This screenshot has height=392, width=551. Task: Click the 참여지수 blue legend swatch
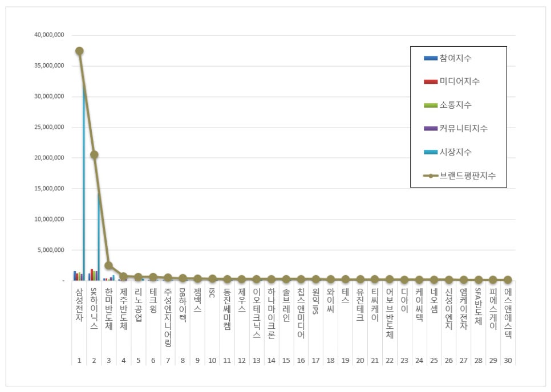tap(431, 58)
